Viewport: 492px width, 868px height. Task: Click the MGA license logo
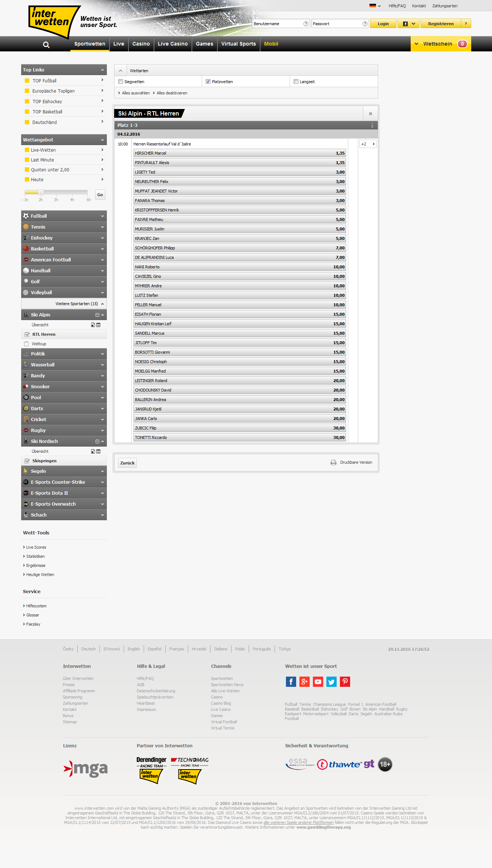(86, 769)
